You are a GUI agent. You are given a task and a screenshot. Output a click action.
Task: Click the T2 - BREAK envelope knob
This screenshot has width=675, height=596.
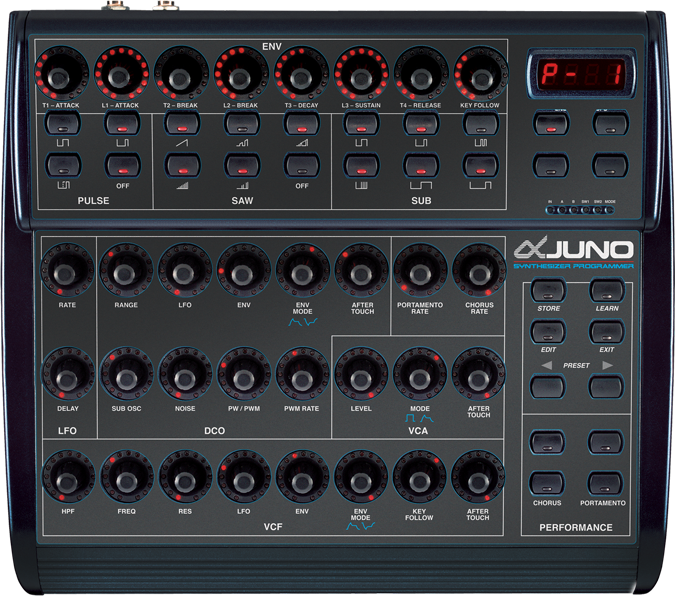[x=181, y=74]
